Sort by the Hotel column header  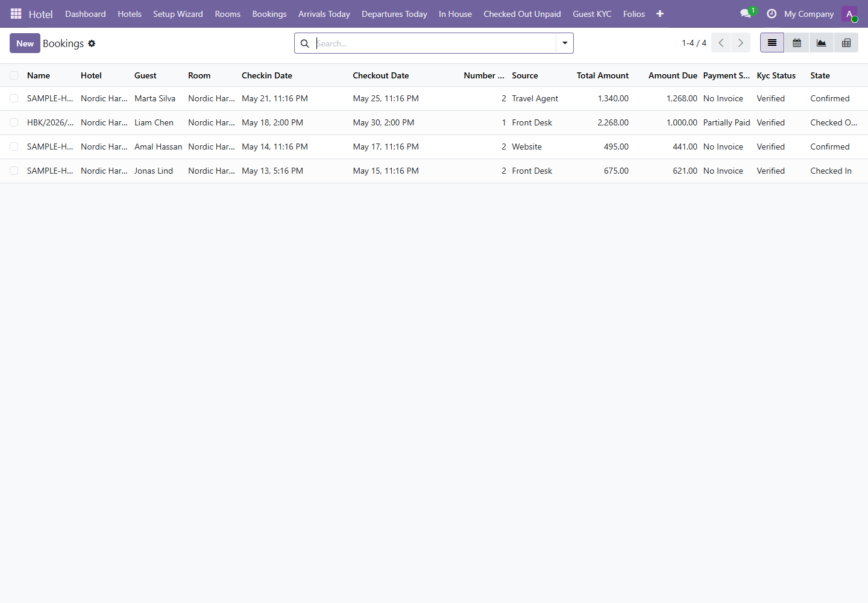(91, 75)
